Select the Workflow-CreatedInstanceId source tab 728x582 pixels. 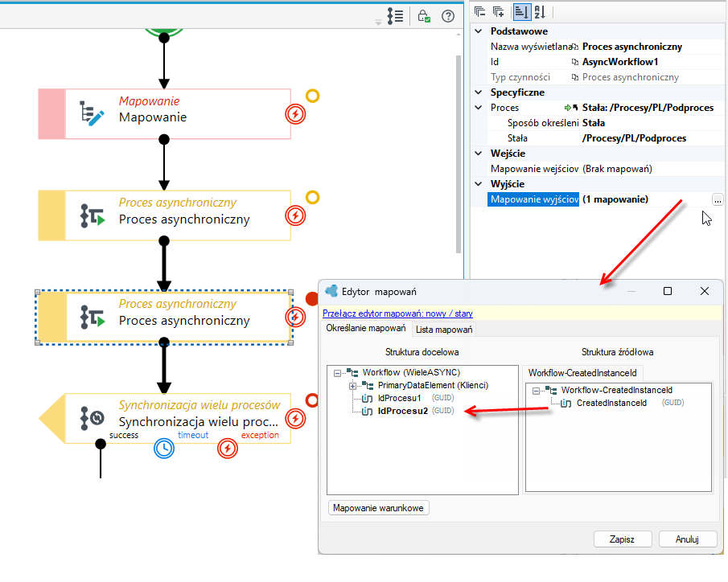(x=582, y=373)
